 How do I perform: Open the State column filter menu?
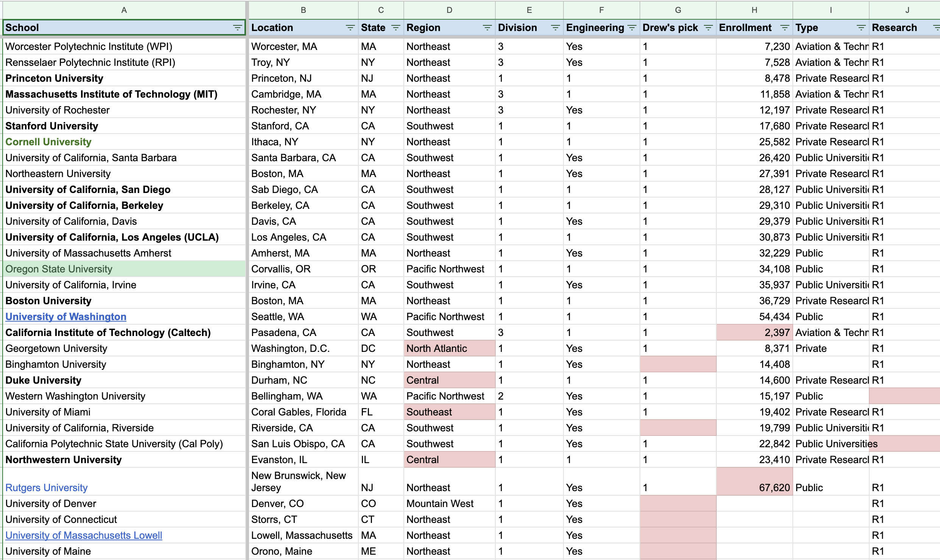click(x=395, y=28)
